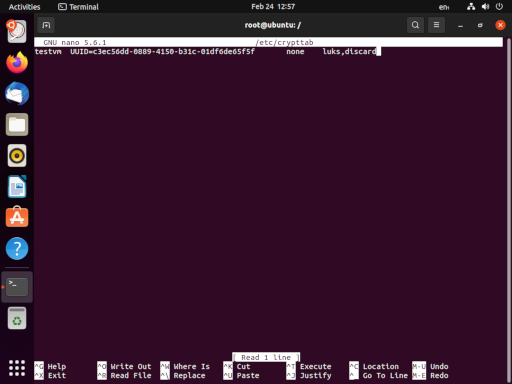The width and height of the screenshot is (512, 384).
Task: Open a new terminal tab with the new-tab icon
Action: click(46, 25)
